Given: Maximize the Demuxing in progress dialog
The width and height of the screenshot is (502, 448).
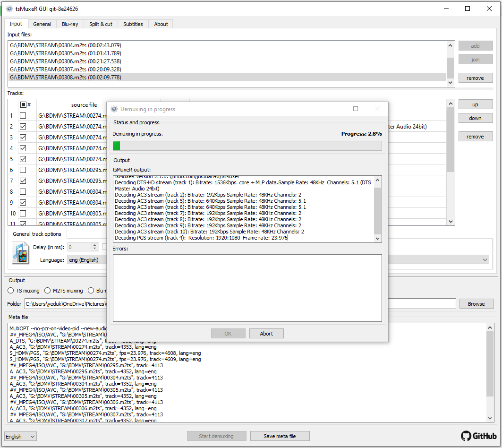Looking at the screenshot, I should (356, 109).
